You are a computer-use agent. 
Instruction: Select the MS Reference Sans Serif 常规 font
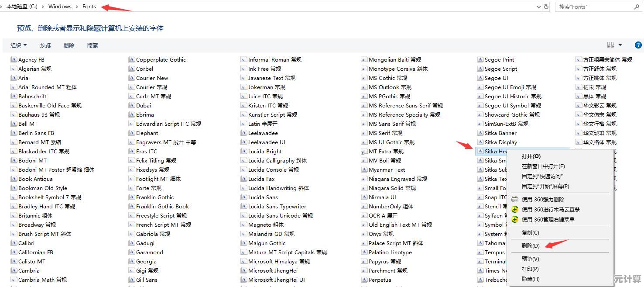click(402, 105)
